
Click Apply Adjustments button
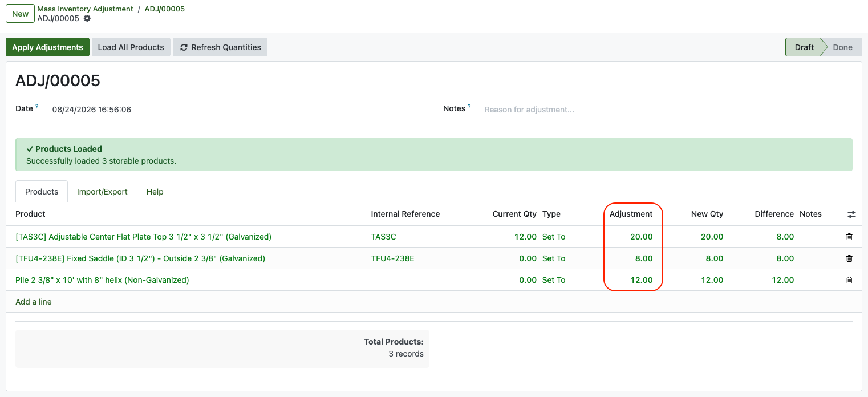click(x=48, y=47)
